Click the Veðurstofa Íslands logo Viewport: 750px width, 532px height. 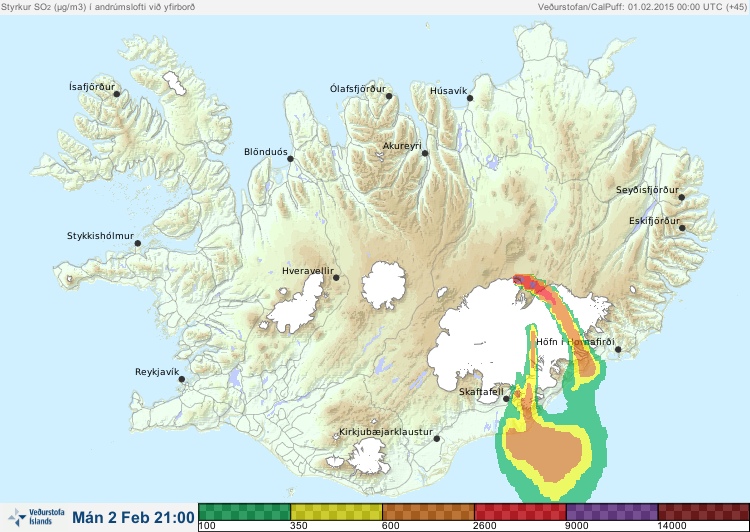tap(36, 517)
